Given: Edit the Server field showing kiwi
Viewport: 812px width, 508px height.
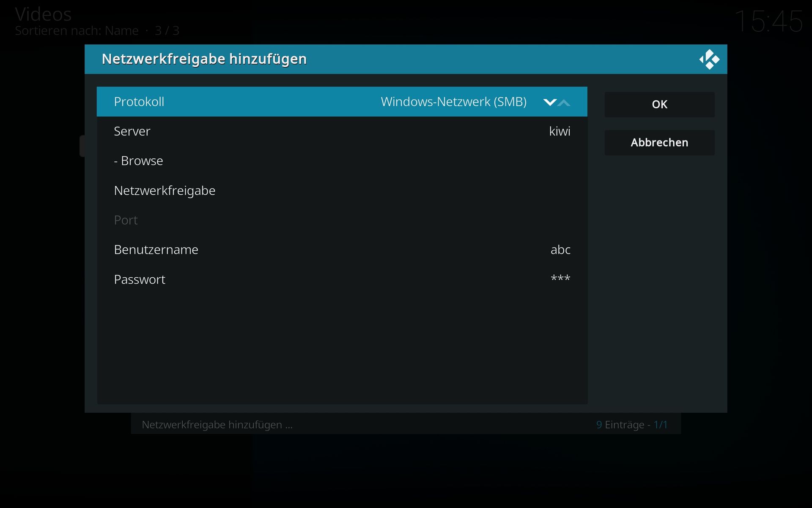Looking at the screenshot, I should tap(342, 131).
